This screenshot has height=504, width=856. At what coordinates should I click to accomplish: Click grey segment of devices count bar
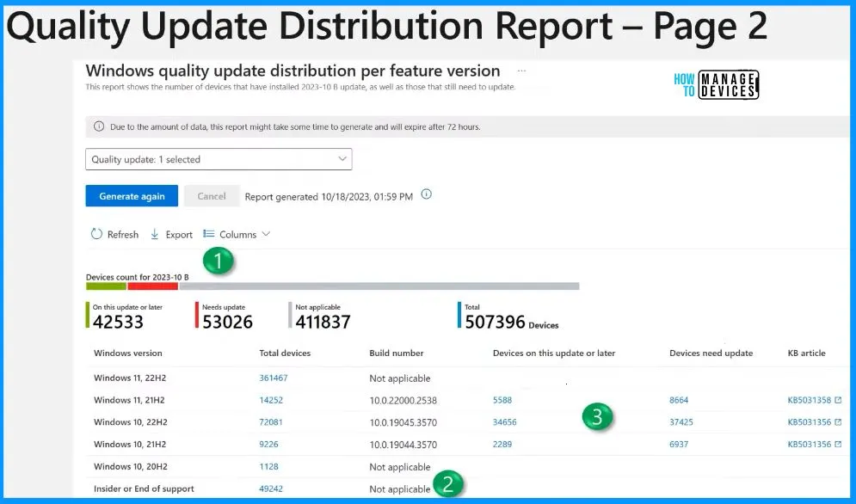(379, 286)
